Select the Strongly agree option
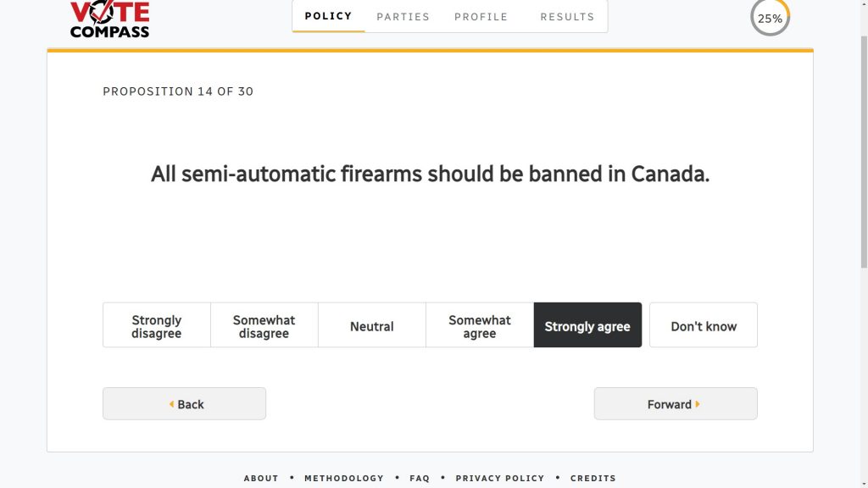Viewport: 868px width, 488px height. click(x=587, y=326)
